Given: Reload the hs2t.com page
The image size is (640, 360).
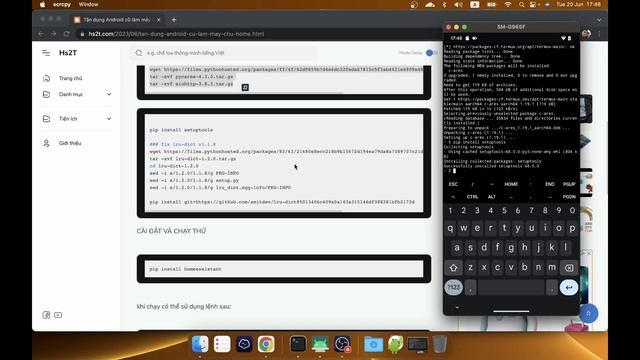Looking at the screenshot, I should click(x=67, y=34).
